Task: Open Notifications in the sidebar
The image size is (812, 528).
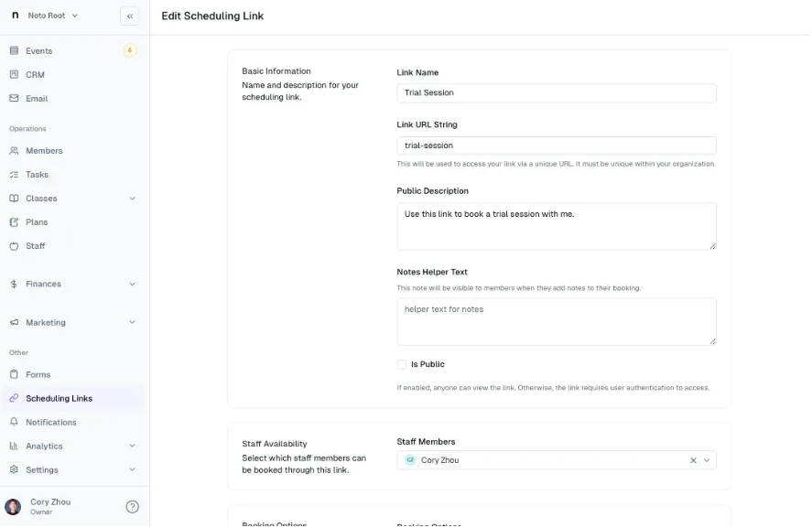Action: coord(73,422)
